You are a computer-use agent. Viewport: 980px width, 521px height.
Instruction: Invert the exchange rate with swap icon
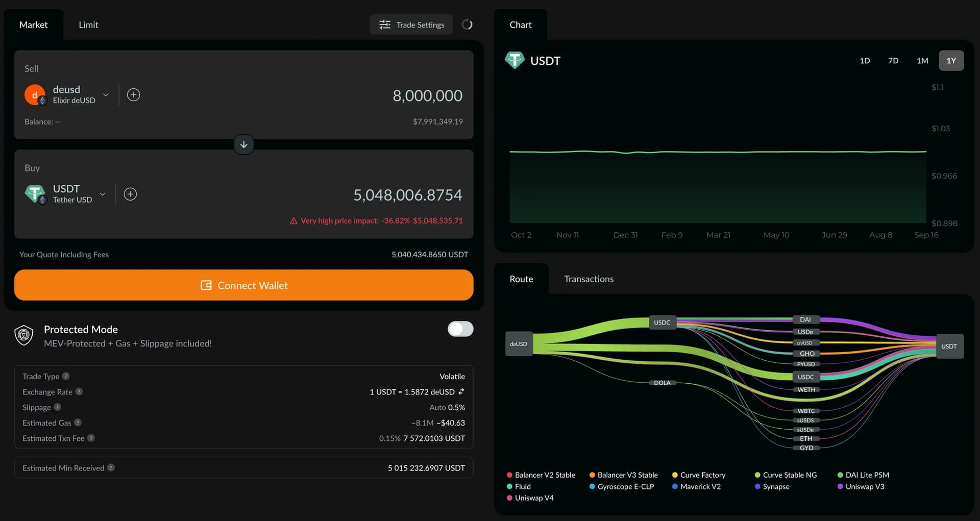461,391
